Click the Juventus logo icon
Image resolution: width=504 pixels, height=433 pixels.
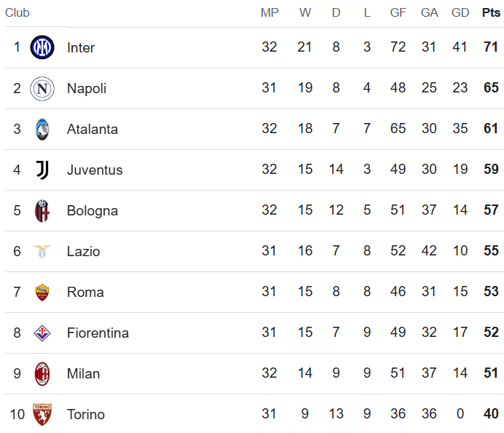(42, 170)
